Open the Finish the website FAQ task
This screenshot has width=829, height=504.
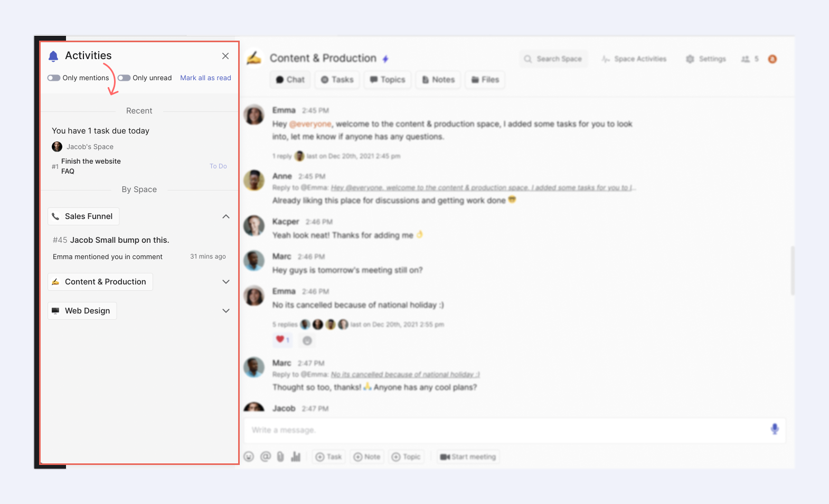pyautogui.click(x=91, y=166)
